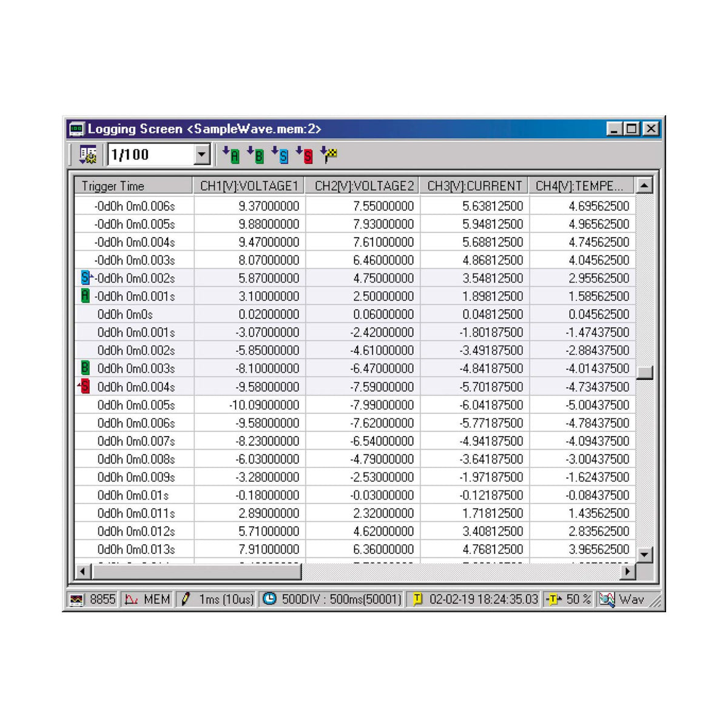Click the clock icon in status bar
This screenshot has height=728, width=728.
(269, 599)
